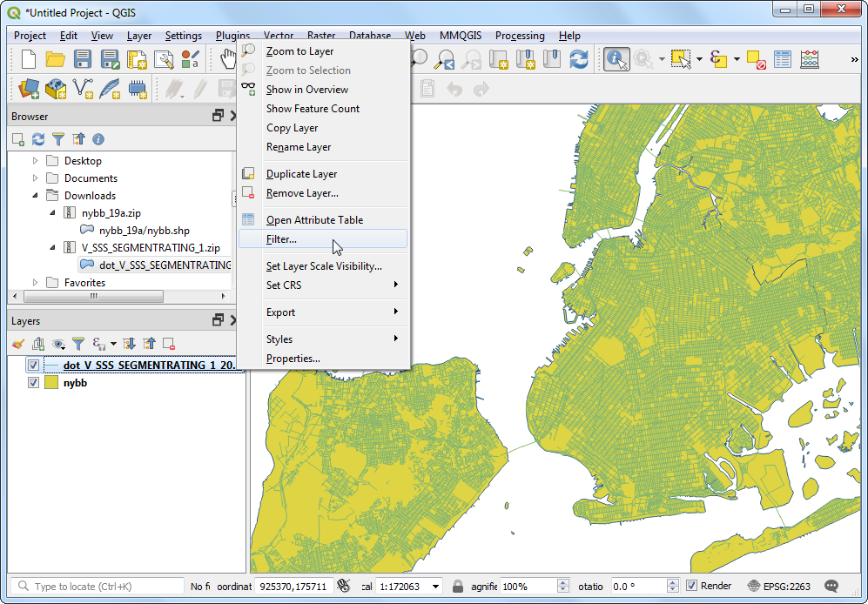Click the Refresh map canvas icon
The height and width of the screenshot is (604, 868).
(x=578, y=59)
